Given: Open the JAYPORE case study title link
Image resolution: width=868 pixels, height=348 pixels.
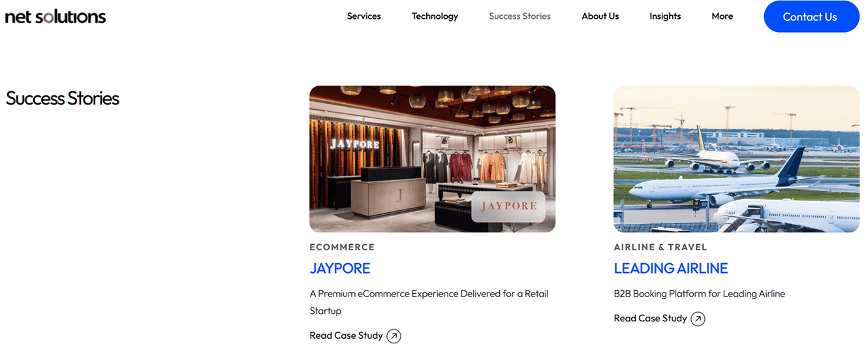Looking at the screenshot, I should [x=340, y=268].
